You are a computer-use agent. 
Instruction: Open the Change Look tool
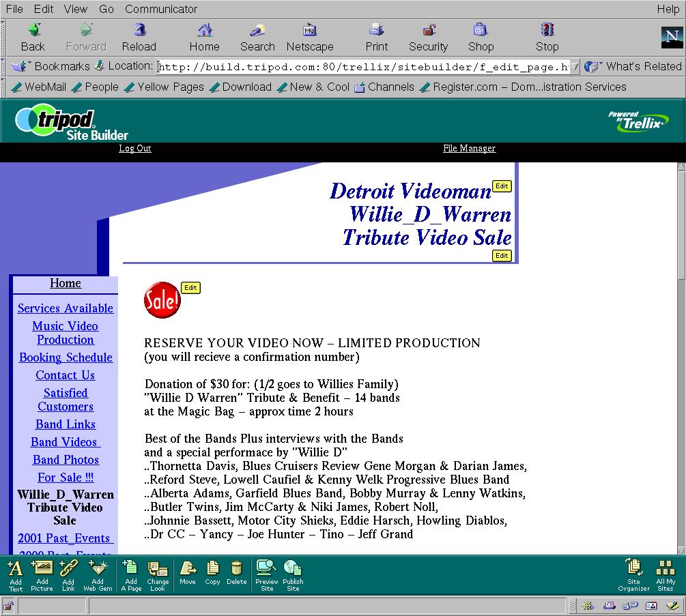[158, 576]
